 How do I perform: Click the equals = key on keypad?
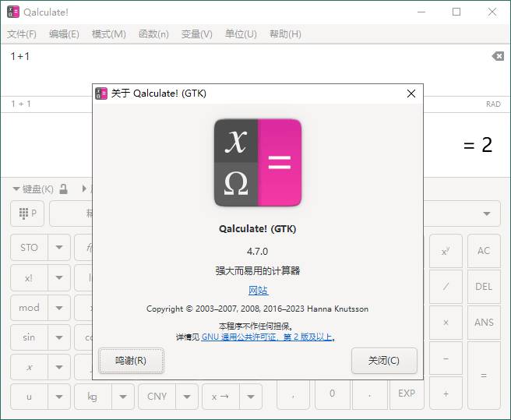click(484, 376)
